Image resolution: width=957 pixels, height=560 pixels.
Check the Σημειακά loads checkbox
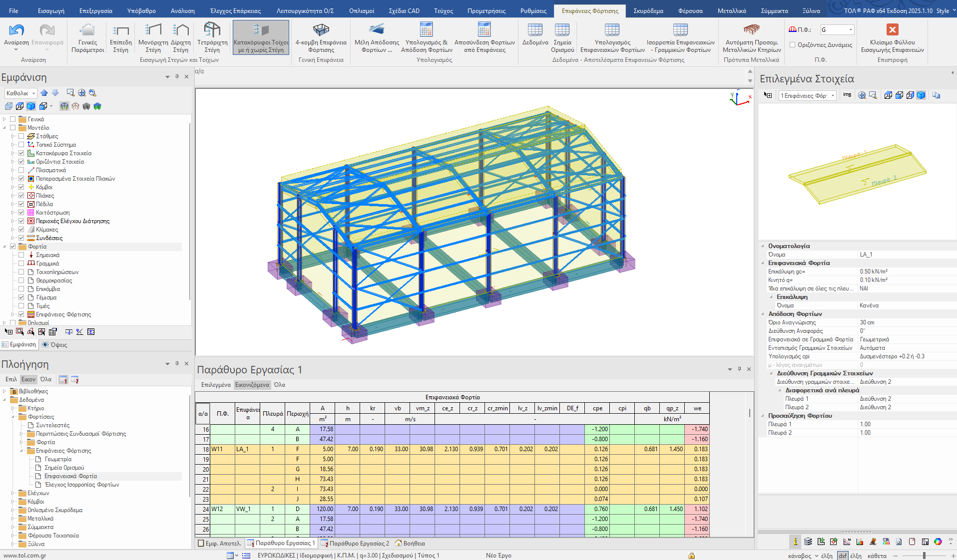[21, 255]
